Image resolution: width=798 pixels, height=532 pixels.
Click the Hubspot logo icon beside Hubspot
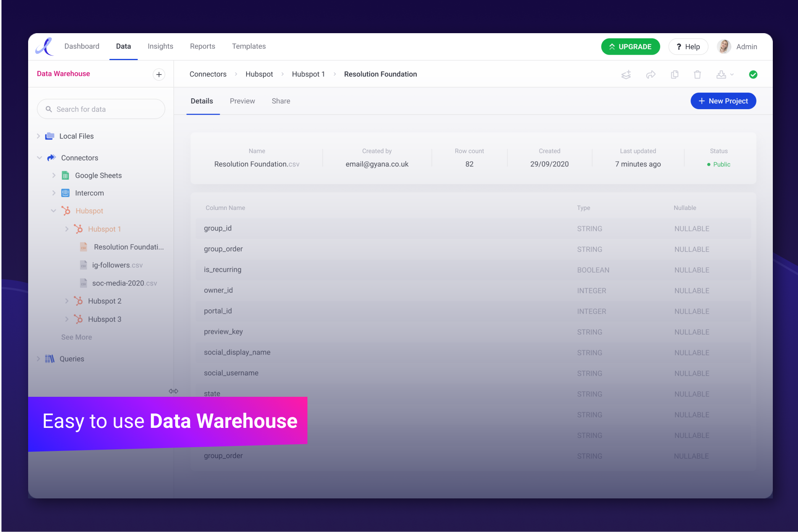[66, 211]
